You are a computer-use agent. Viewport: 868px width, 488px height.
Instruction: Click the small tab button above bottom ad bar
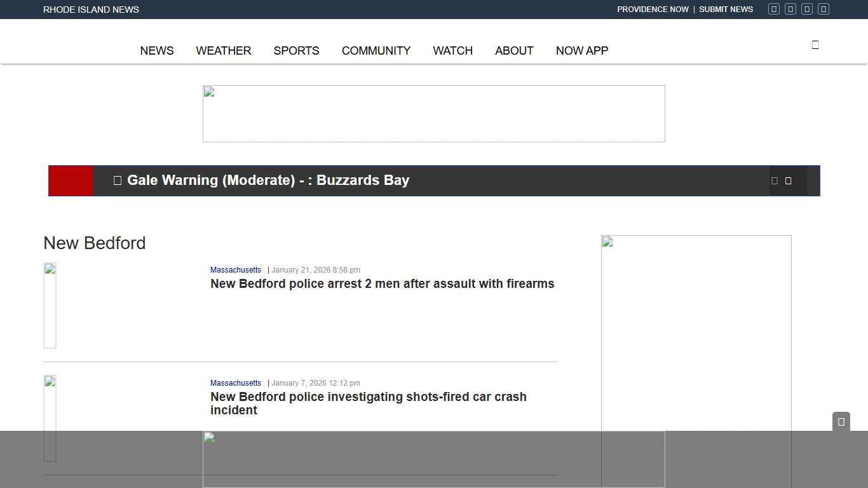click(841, 422)
